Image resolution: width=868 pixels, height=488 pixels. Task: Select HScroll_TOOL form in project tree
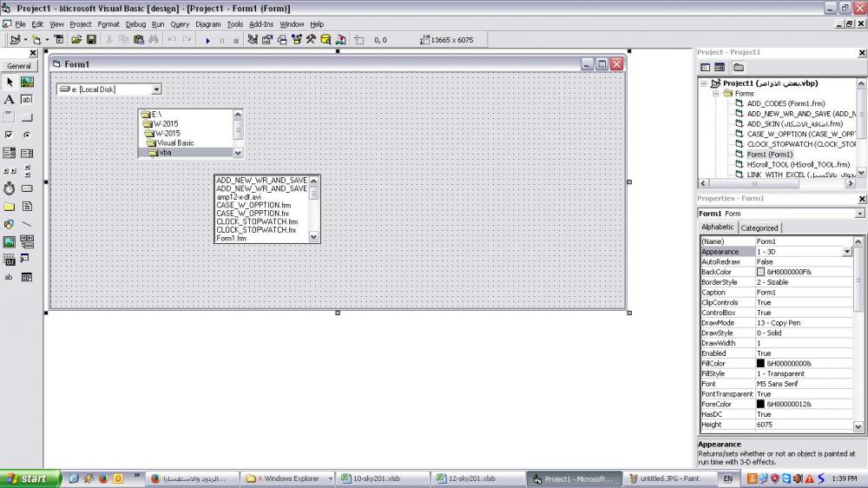click(799, 164)
